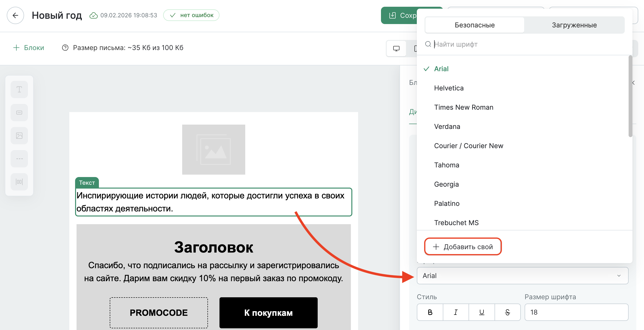Image resolution: width=644 pixels, height=330 pixels.
Task: Select Verdana from the font list
Action: [x=447, y=127]
